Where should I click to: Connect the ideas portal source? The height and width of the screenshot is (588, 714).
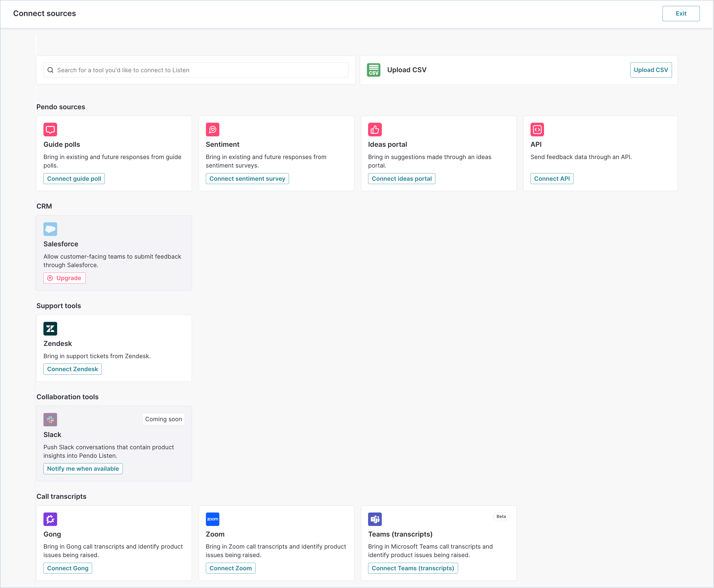pyautogui.click(x=402, y=178)
